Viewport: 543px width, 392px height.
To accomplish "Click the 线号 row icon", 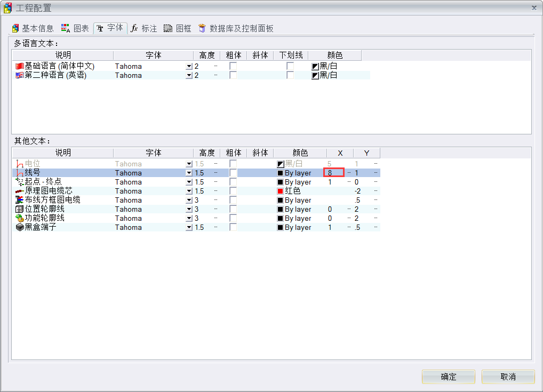I will (x=20, y=173).
